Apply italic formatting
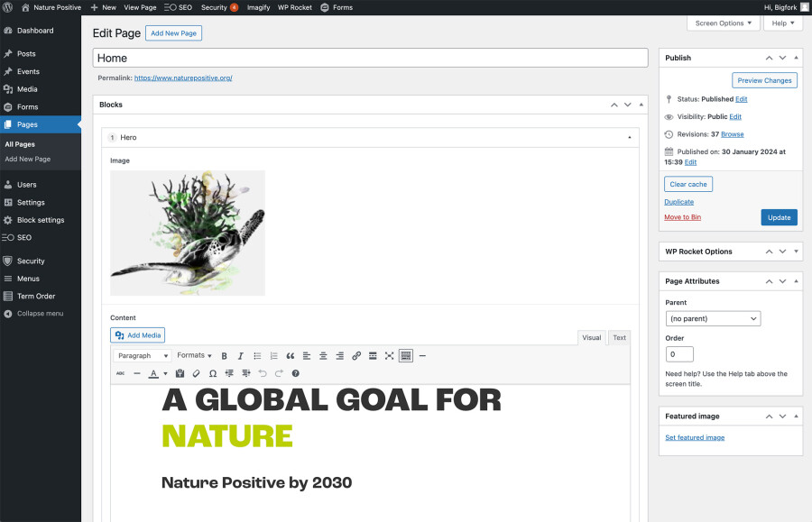Viewport: 812px width, 522px height. click(240, 355)
